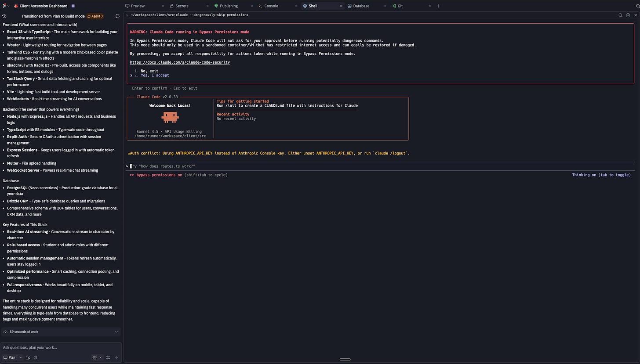Close the Database tab

point(385,6)
